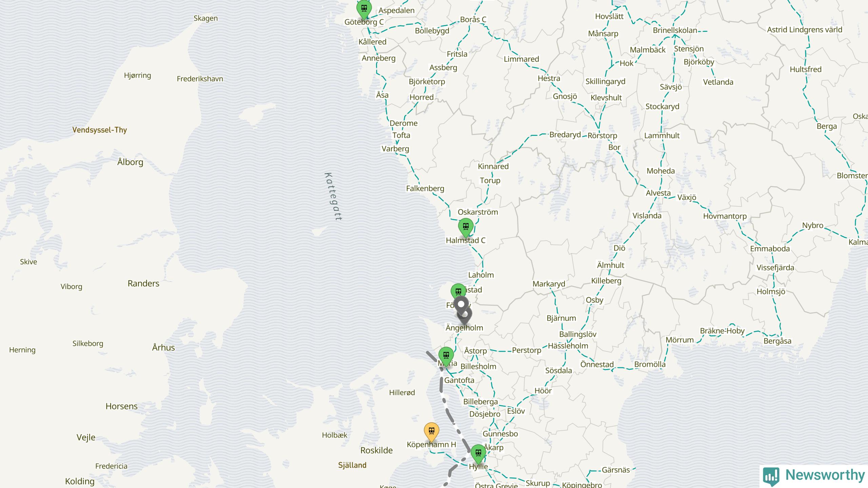
Task: Select the Ålborg city label
Action: 130,162
